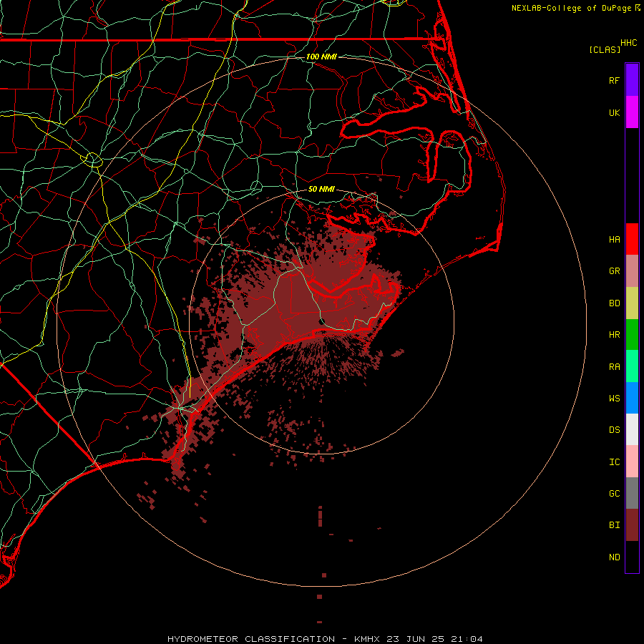
Task: Click the IC legend label
Action: (614, 462)
